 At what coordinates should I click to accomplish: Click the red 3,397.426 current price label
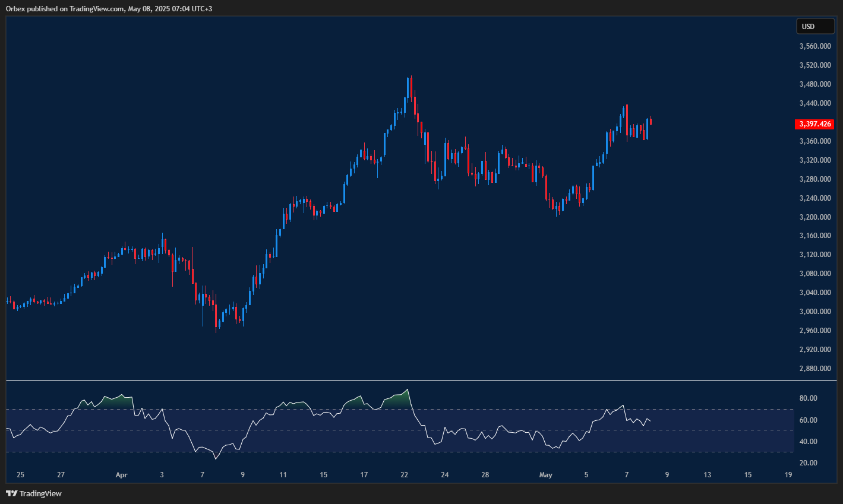point(814,124)
